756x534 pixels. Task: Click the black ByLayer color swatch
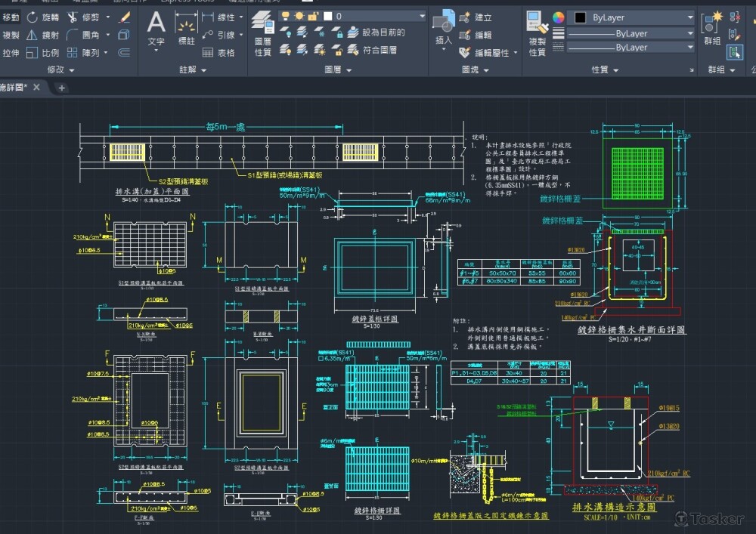[x=578, y=17]
